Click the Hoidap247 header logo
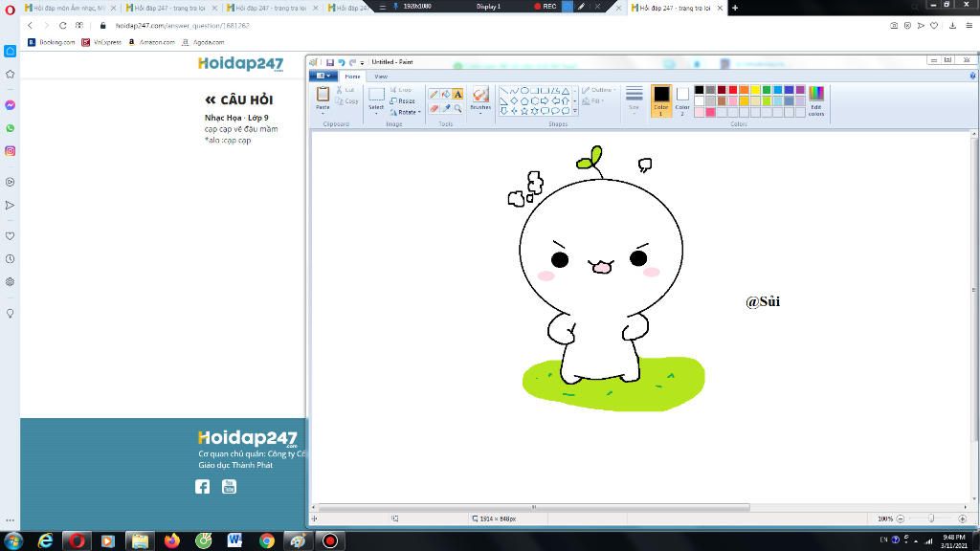Viewport: 980px width, 551px height. click(x=240, y=64)
